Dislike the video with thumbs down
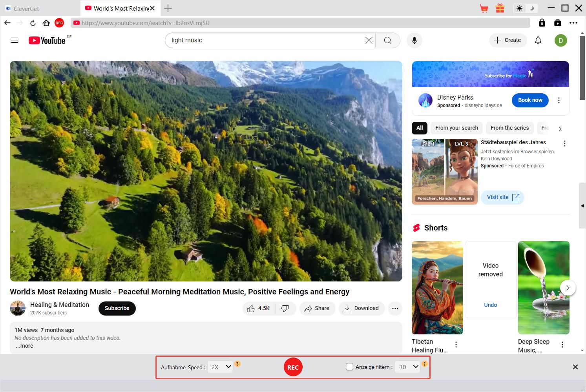This screenshot has width=586, height=392. point(285,309)
